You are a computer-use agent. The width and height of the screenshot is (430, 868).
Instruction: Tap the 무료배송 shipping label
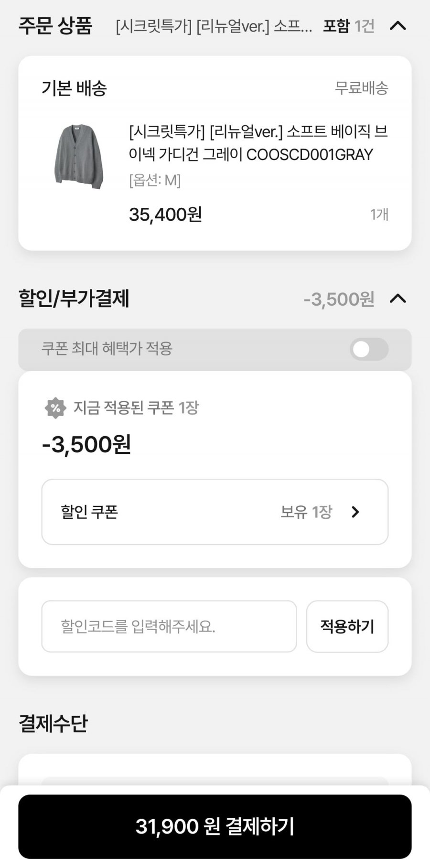361,88
